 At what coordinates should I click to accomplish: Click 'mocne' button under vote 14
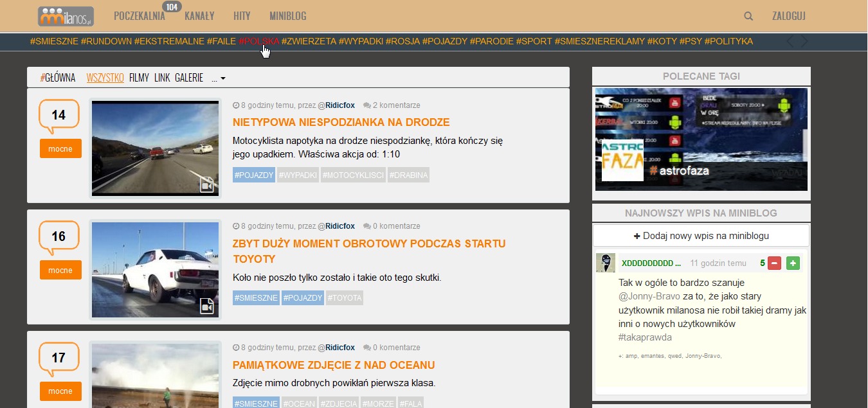point(60,148)
